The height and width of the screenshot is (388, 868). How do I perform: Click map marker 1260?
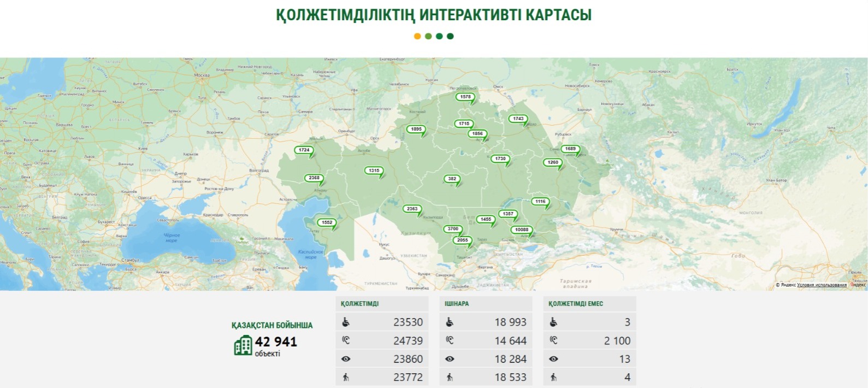coord(553,163)
